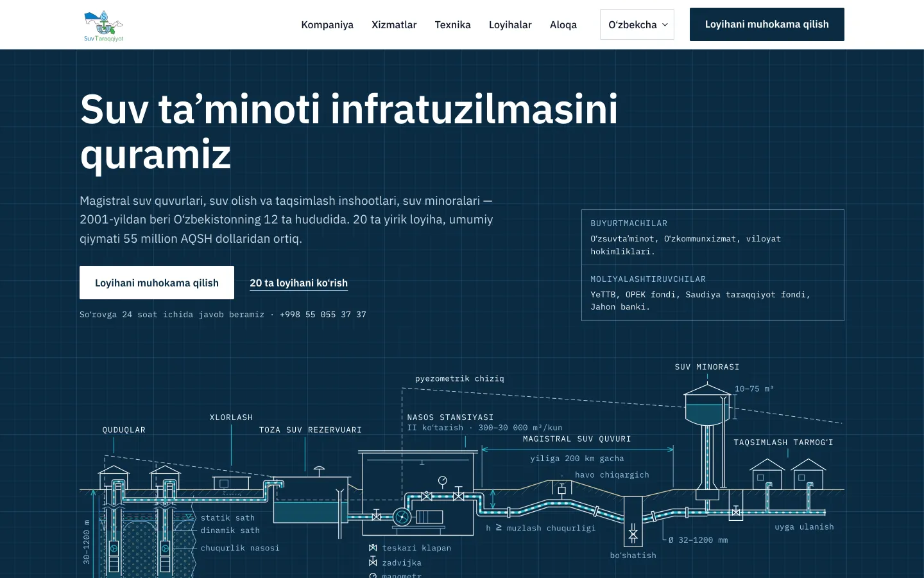Click the TAQSIMLASH TARMOGʻI label

(783, 442)
